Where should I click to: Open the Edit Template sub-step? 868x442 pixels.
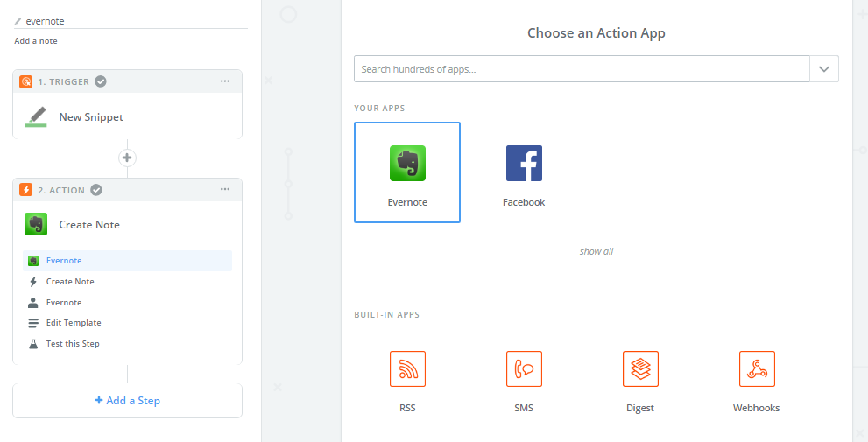74,323
